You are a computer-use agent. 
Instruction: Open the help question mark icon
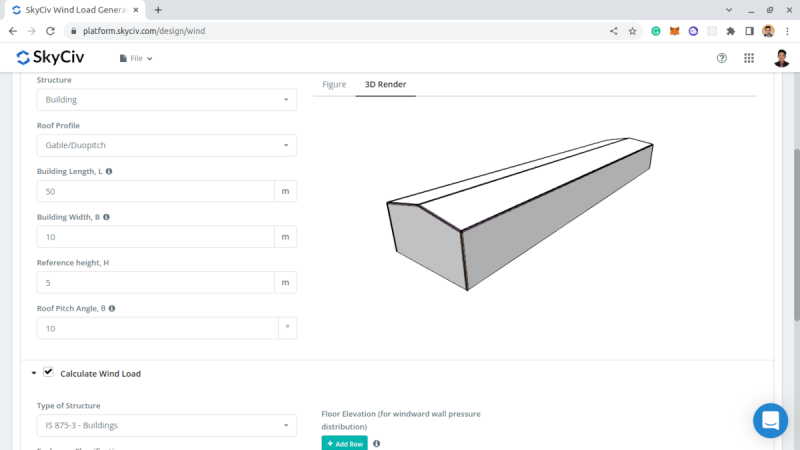coord(722,58)
